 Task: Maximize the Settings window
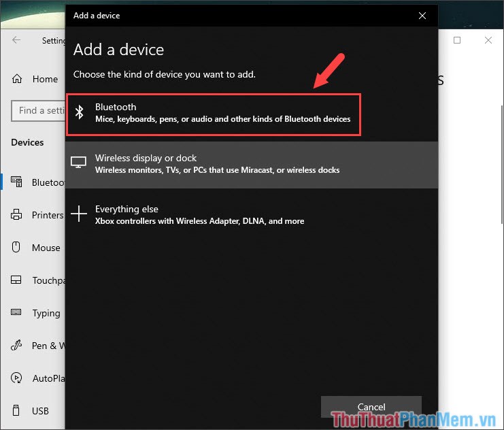click(457, 40)
